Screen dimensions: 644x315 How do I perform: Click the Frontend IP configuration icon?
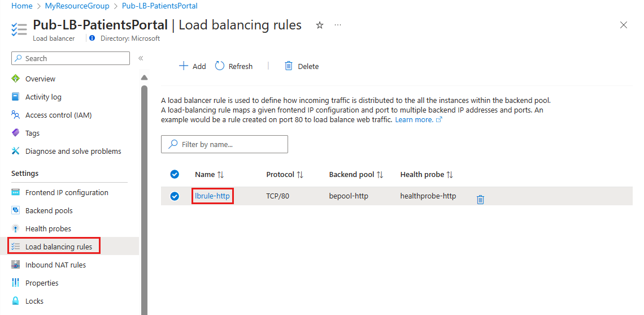(16, 192)
